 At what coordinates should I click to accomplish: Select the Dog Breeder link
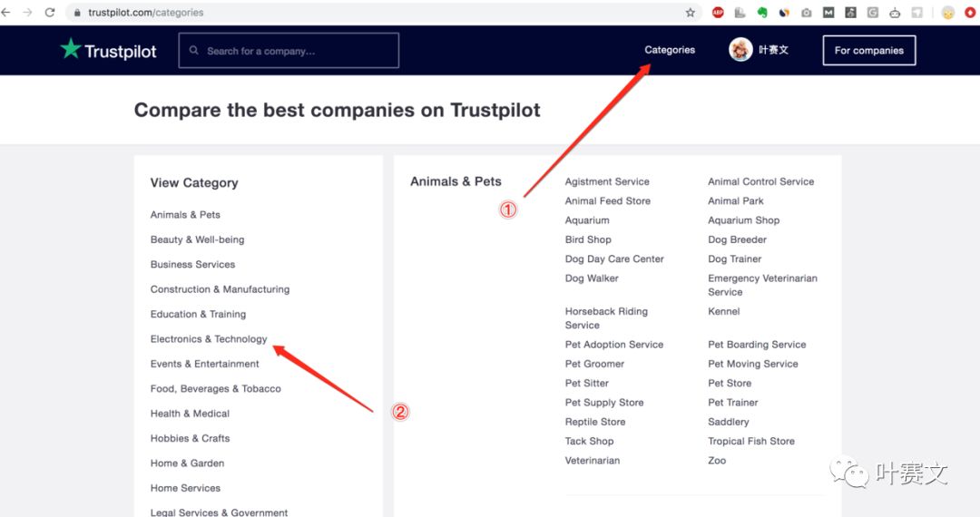point(737,239)
